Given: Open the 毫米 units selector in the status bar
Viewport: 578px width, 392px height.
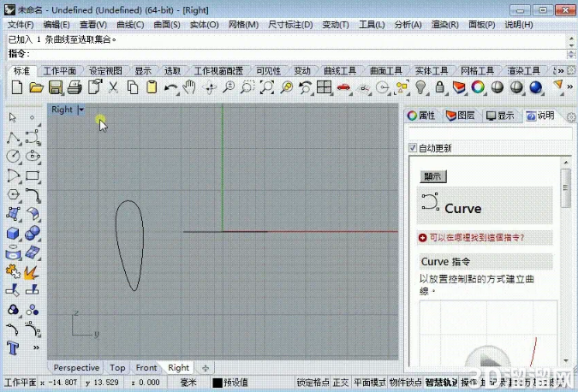Looking at the screenshot, I should pyautogui.click(x=188, y=383).
